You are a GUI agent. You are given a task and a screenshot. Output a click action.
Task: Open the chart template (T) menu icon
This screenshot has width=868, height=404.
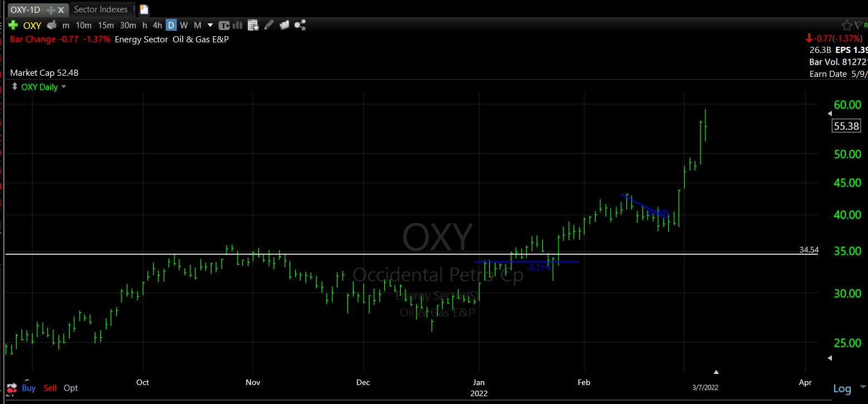pos(224,25)
